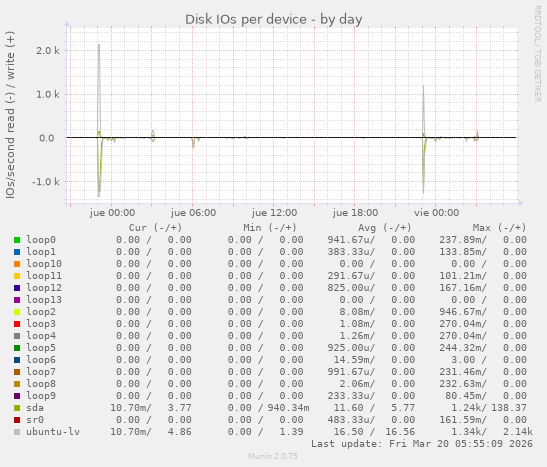Click the loop0 green legend swatch
Image resolution: width=547 pixels, height=467 pixels.
point(17,240)
